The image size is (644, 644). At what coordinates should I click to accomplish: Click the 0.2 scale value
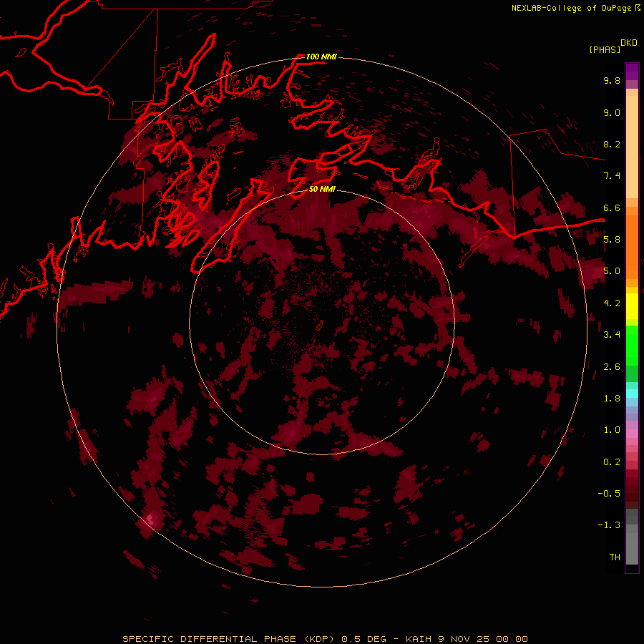point(612,462)
